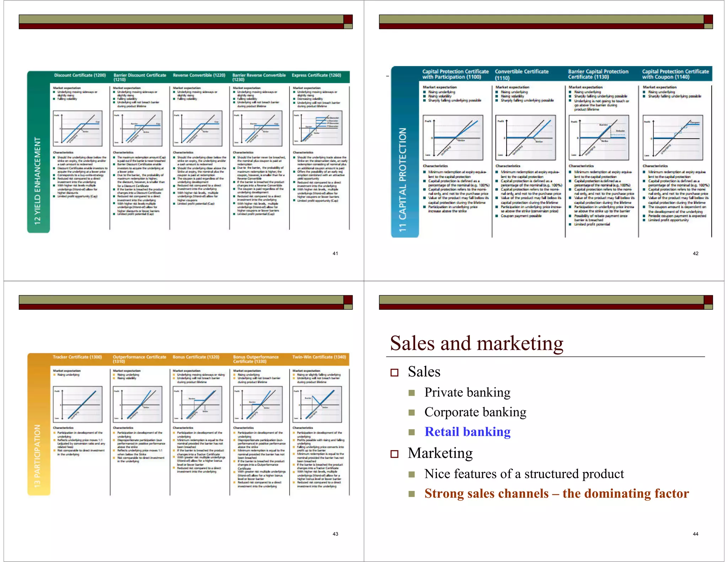728x562 pixels.
Task: Click the 'Corporate banking' bullet
Action: click(x=475, y=412)
